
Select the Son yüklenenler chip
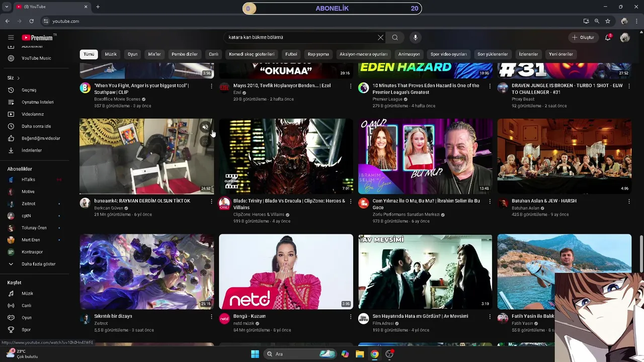pyautogui.click(x=493, y=54)
